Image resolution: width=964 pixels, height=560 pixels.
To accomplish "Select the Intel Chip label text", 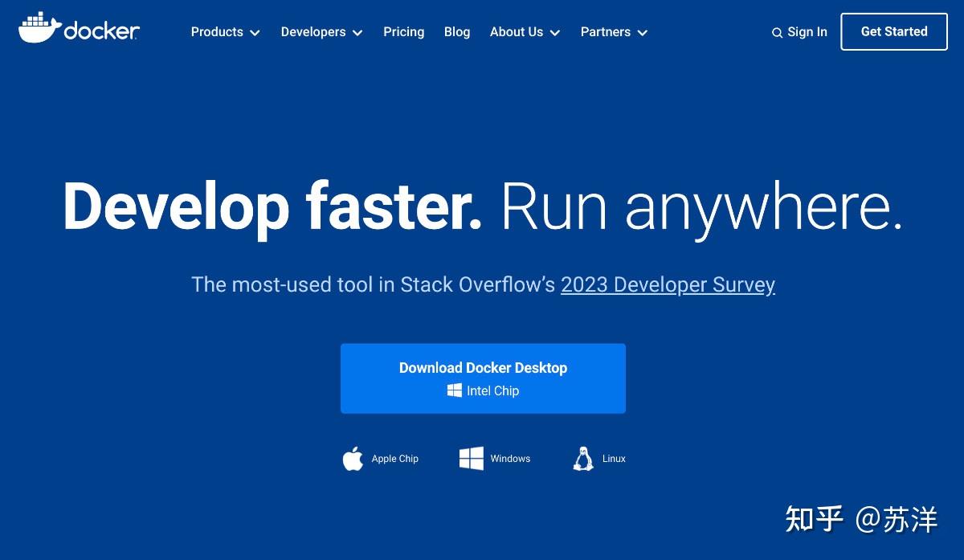I will click(492, 390).
